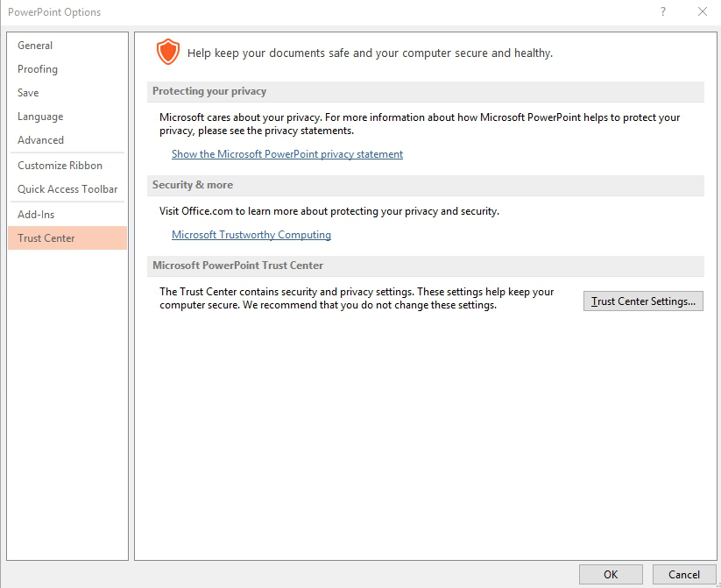
Task: Click the 'PowerPoint Options' window title
Action: point(54,12)
